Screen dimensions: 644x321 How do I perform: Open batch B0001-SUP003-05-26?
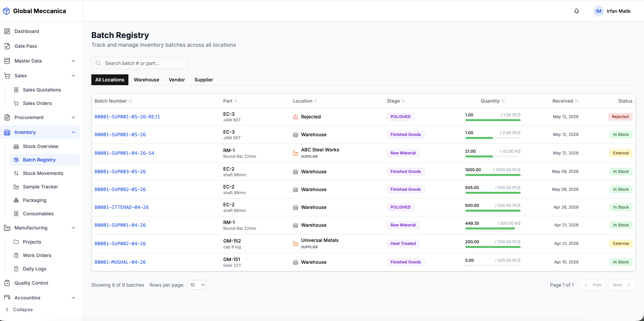coord(120,172)
